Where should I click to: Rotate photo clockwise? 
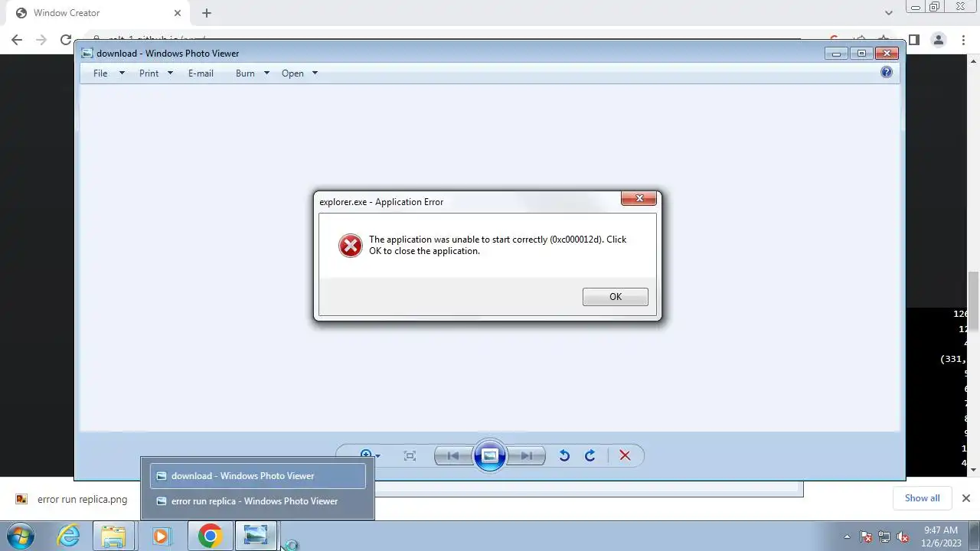pos(590,455)
